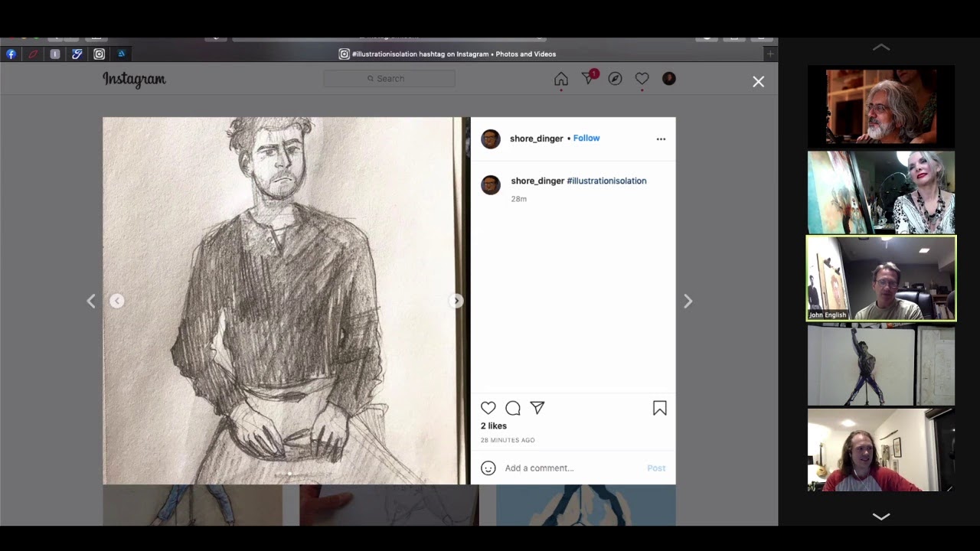Click shore_dinger username in caption

(537, 181)
